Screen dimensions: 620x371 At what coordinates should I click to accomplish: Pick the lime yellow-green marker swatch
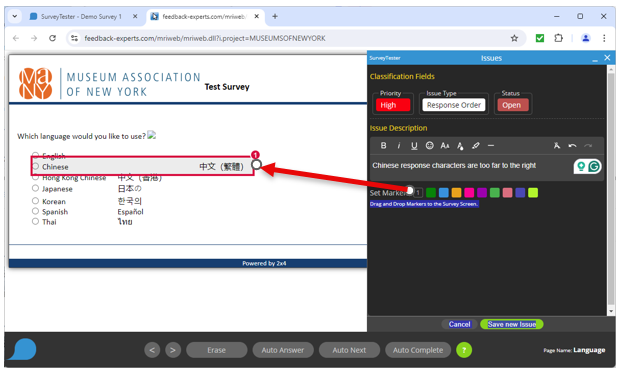[x=533, y=193]
